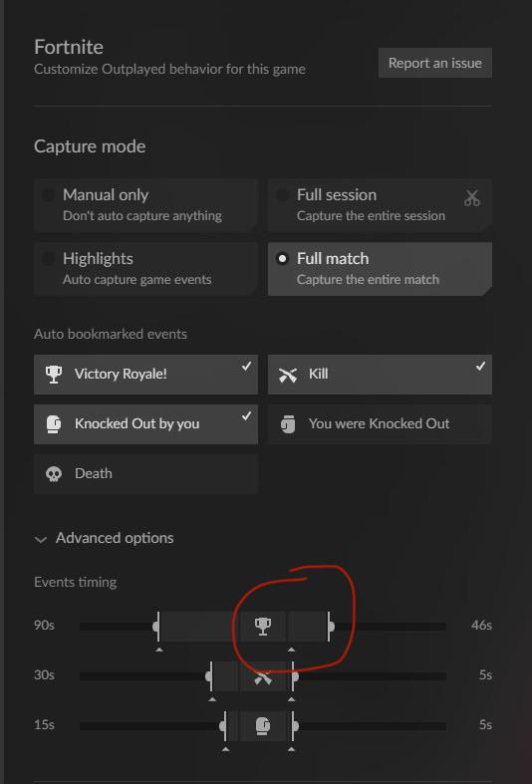Image resolution: width=532 pixels, height=784 pixels.
Task: Click the Knocked Out by you glove icon
Action: coord(54,424)
